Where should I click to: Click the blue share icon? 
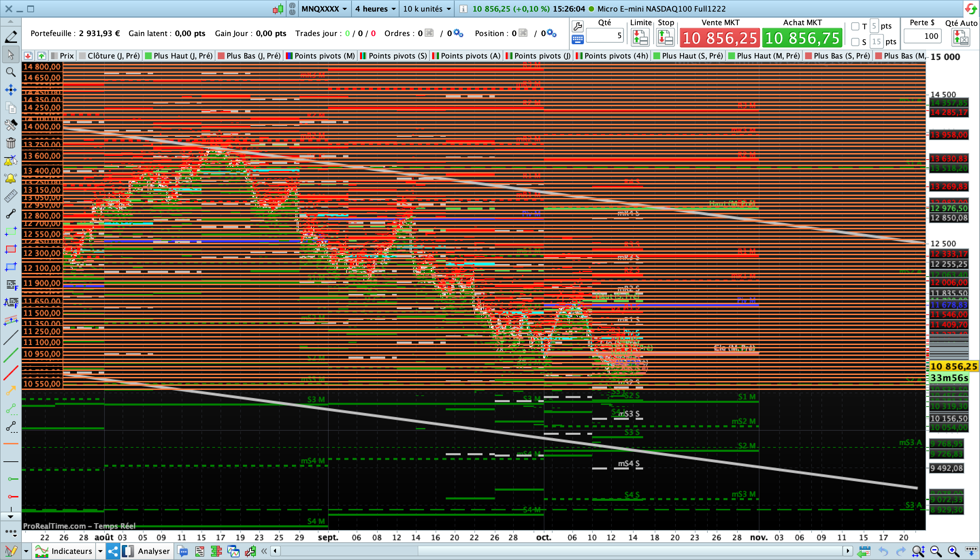(113, 551)
